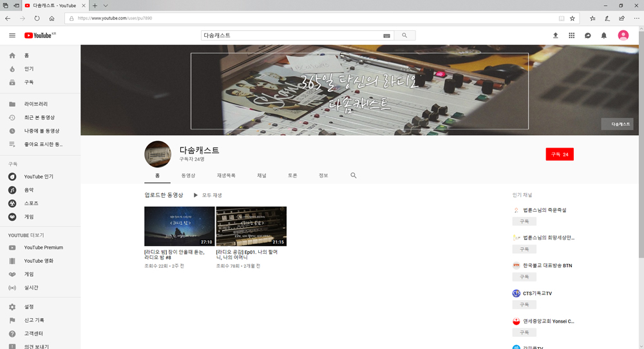644x349 pixels.
Task: Open 고객센터 help in sidebar
Action: (40, 334)
